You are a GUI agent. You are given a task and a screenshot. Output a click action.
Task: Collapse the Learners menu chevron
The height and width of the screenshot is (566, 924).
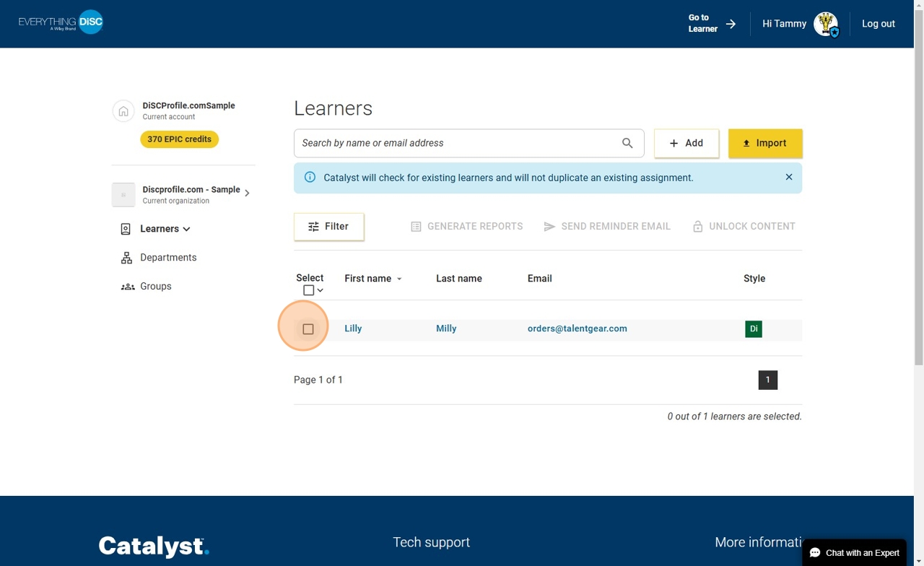pos(186,229)
